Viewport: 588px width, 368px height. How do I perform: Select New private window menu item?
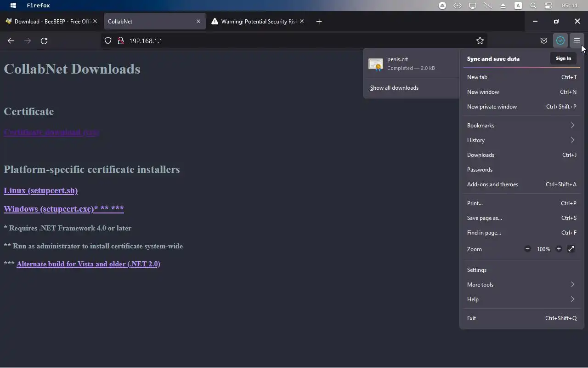point(522,107)
